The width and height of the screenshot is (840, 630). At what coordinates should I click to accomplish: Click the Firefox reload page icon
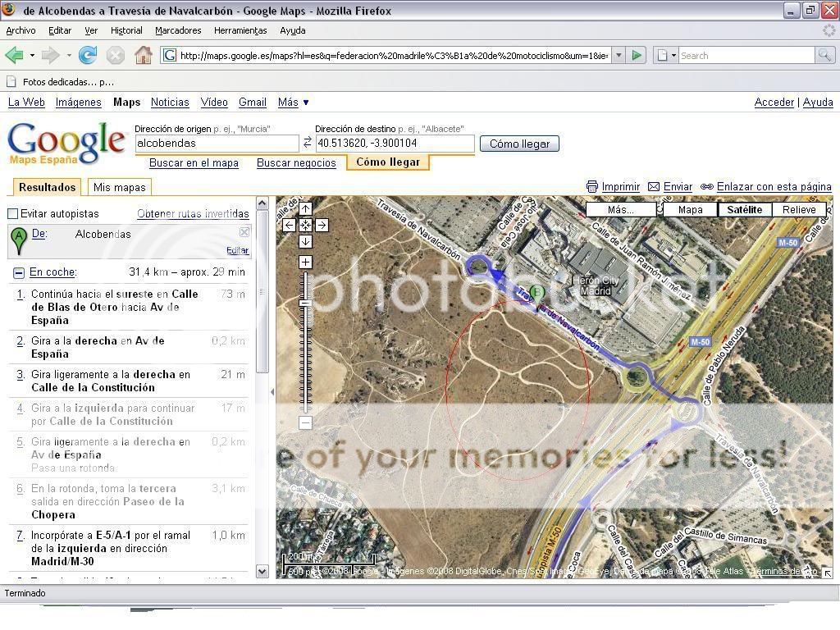(88, 56)
